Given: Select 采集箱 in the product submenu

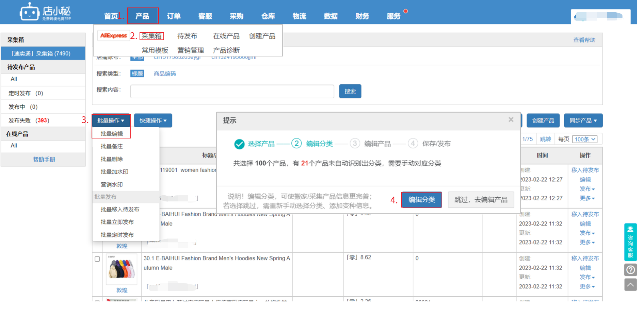Looking at the screenshot, I should [x=152, y=36].
